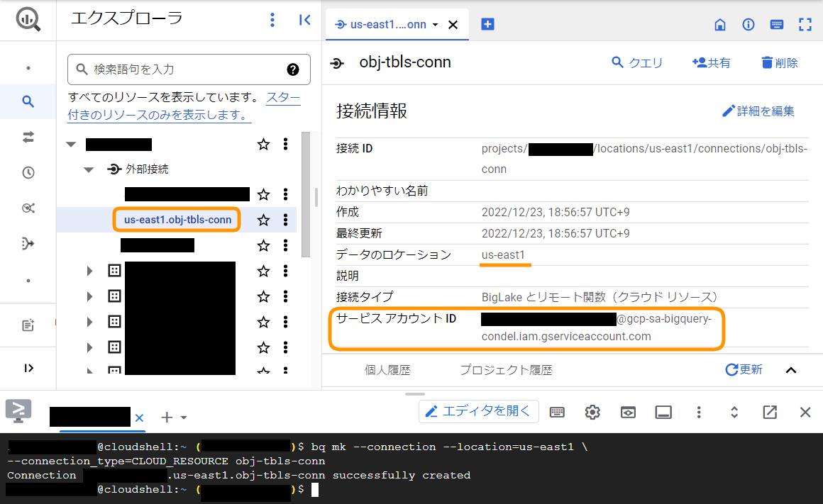This screenshot has height=504, width=823.
Task: Show keyboard shortcuts from the top toolbar
Action: pos(777,24)
